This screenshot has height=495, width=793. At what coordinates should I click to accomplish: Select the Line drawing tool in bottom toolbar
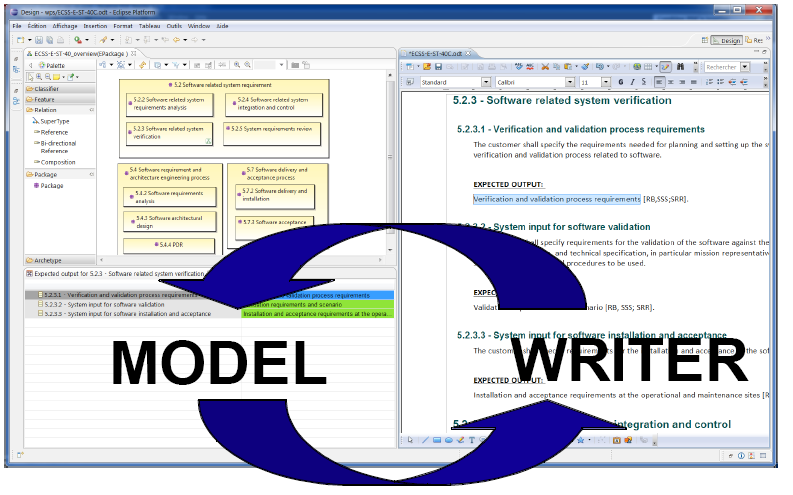(425, 440)
